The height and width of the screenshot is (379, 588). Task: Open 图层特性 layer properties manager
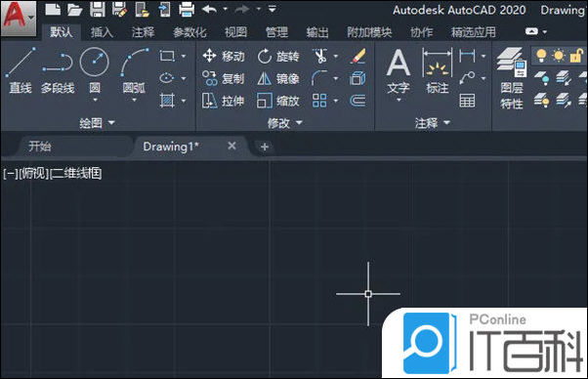(x=511, y=79)
